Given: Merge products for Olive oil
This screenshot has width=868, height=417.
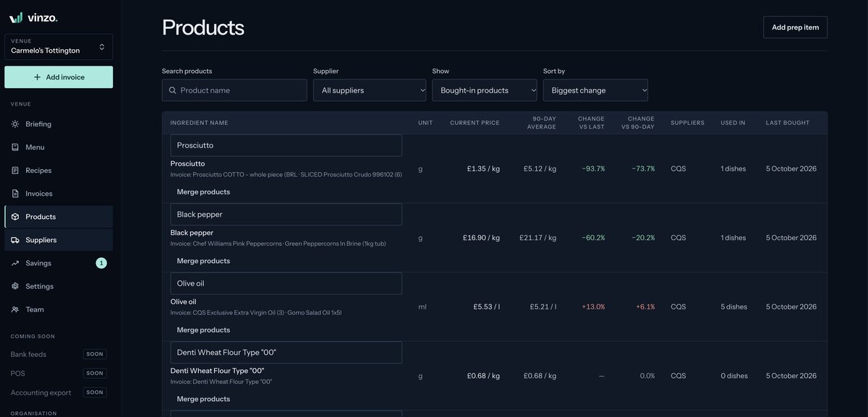Looking at the screenshot, I should tap(203, 330).
